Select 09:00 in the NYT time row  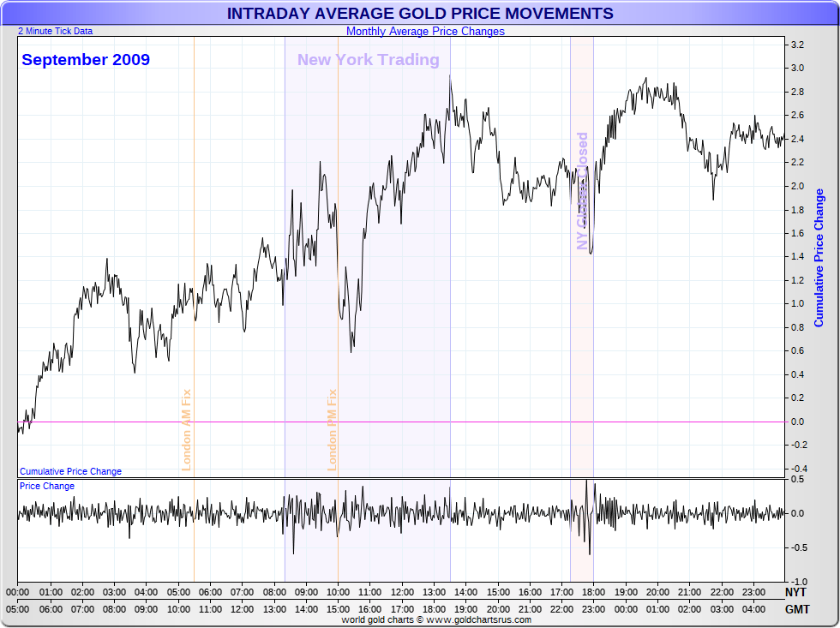pos(306,592)
